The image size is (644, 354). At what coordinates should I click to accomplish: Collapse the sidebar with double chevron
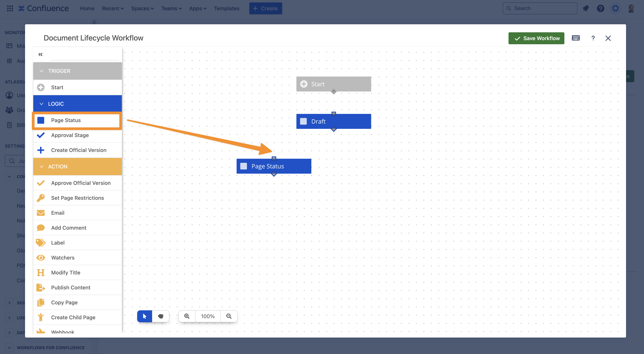(41, 54)
